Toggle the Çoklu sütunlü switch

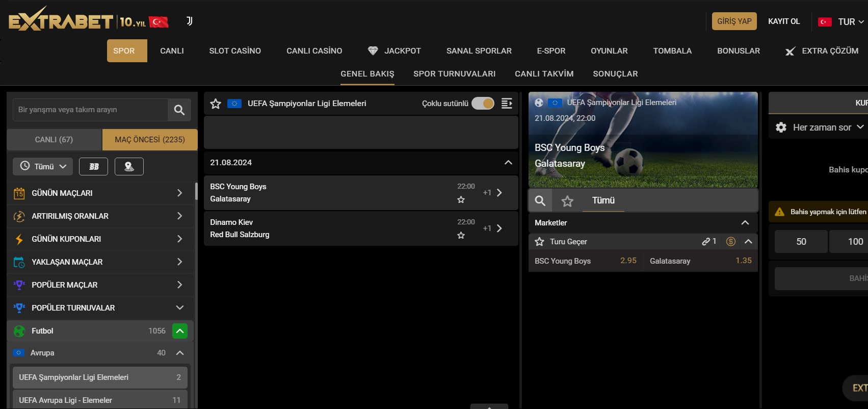[483, 104]
